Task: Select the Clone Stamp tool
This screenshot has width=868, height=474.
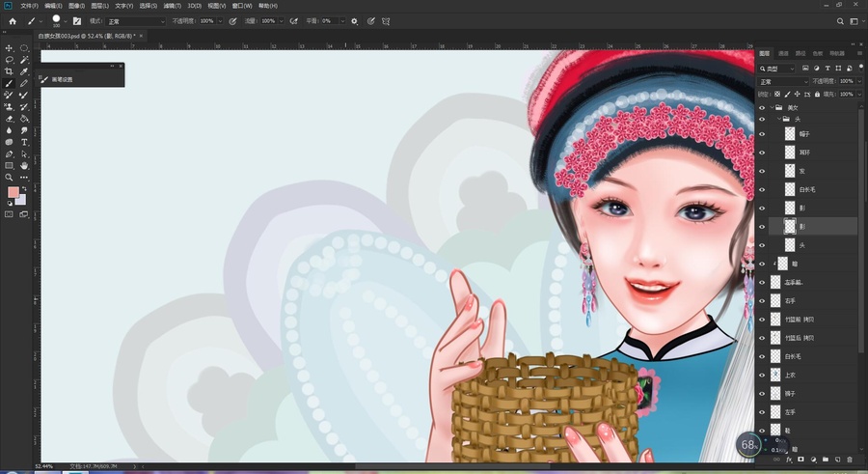Action: tap(9, 107)
